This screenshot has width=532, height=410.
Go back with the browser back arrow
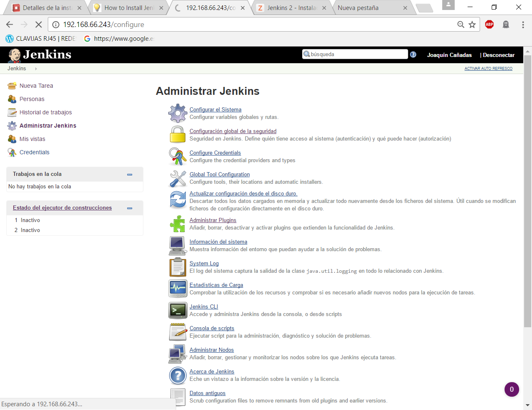(10, 25)
